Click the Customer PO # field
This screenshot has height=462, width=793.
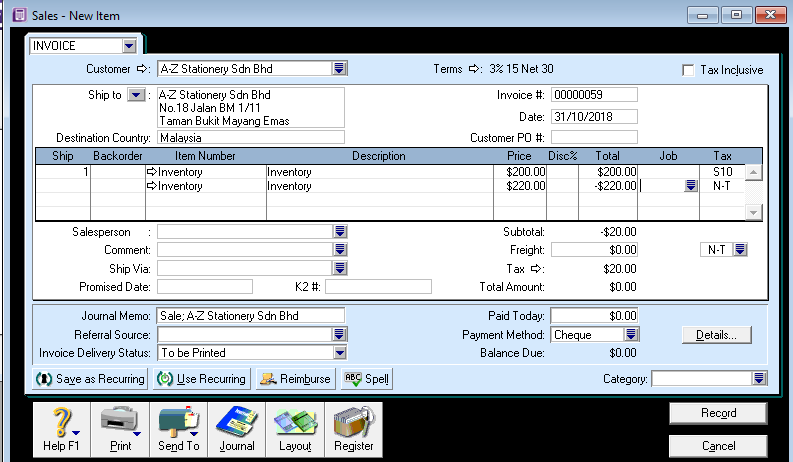(x=594, y=137)
